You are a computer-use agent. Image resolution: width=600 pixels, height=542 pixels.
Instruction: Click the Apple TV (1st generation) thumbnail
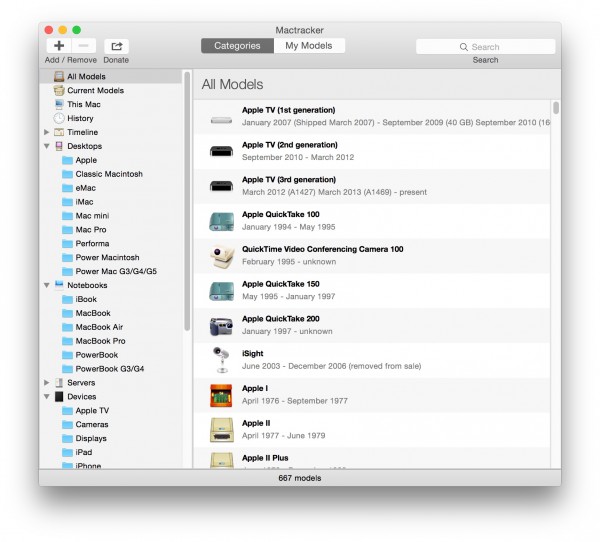[x=221, y=120]
